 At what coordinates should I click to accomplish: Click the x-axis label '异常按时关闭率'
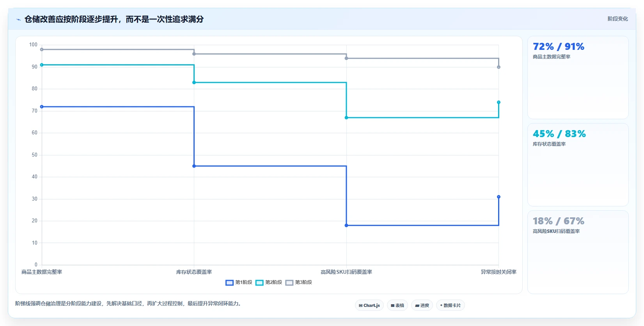(x=499, y=272)
